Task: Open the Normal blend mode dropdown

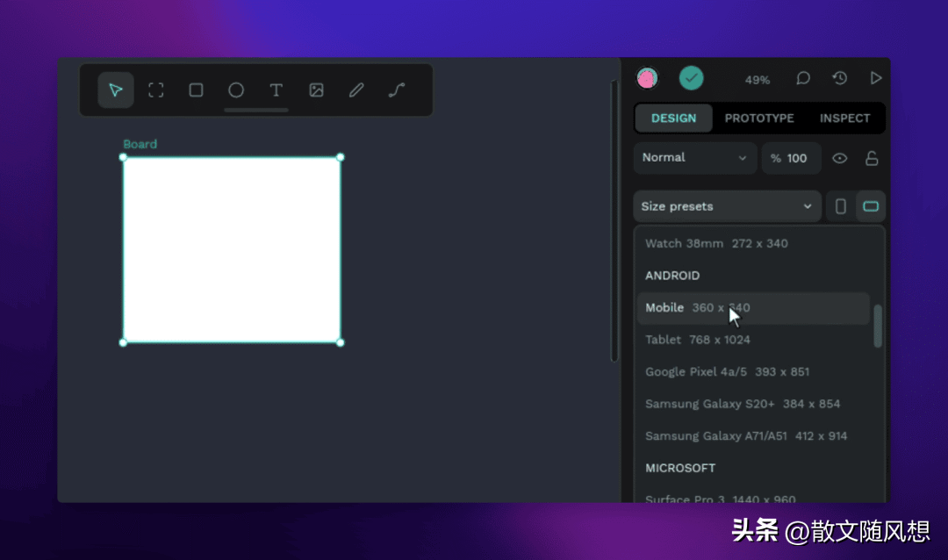Action: tap(694, 158)
